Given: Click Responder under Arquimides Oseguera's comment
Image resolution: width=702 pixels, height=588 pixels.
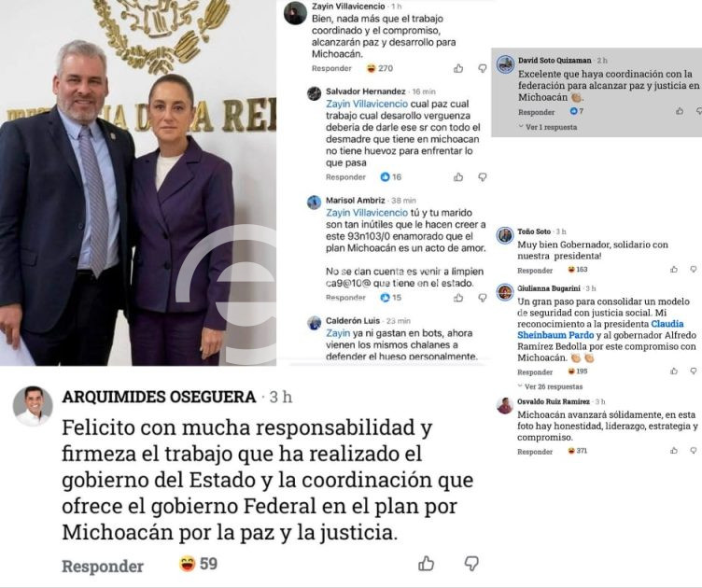Looking at the screenshot, I should click(x=103, y=567).
